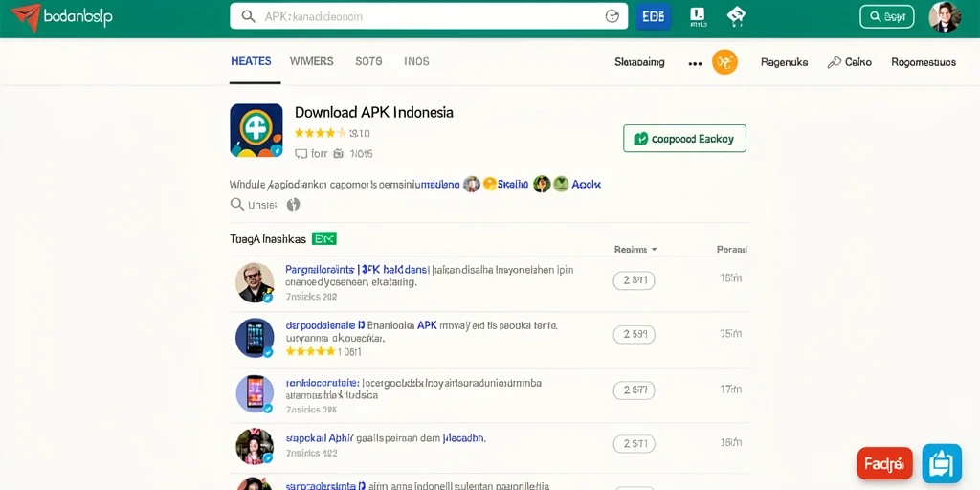The image size is (980, 490).
Task: Open the renkloocrutaie thread title
Action: (323, 383)
